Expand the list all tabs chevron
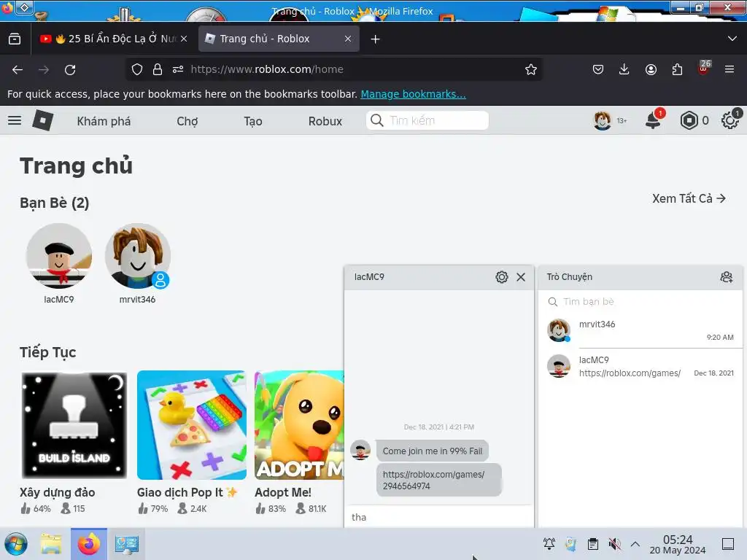This screenshot has height=560, width=747. click(732, 39)
